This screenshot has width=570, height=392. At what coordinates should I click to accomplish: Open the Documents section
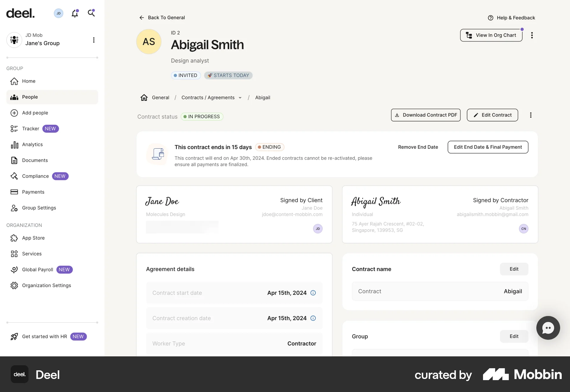35,160
